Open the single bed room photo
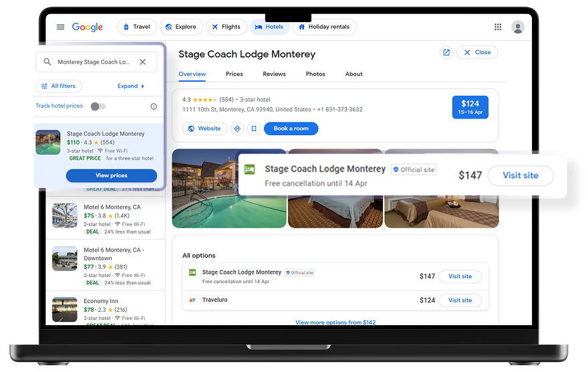This screenshot has height=372, width=588. (x=335, y=212)
